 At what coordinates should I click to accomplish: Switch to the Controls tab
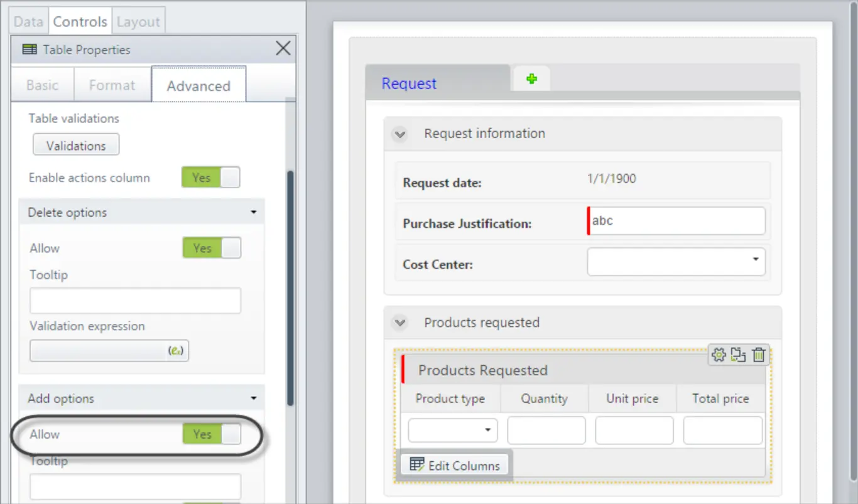80,22
